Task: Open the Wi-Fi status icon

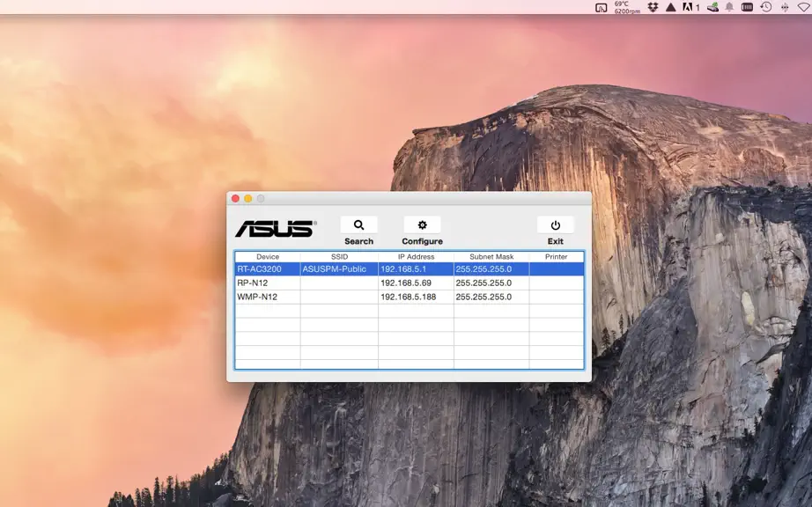Action: tap(804, 7)
